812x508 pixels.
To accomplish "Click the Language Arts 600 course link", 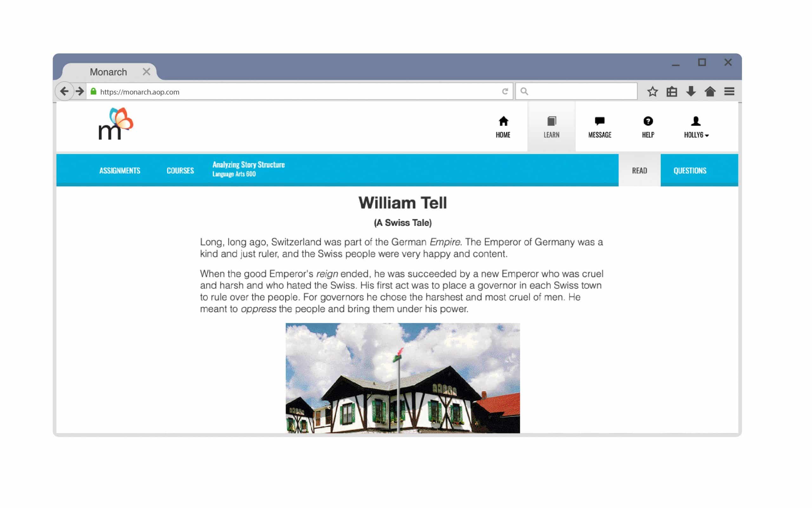I will (233, 174).
